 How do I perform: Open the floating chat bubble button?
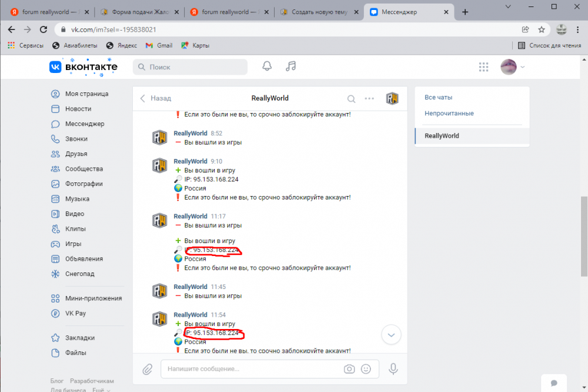(x=554, y=383)
